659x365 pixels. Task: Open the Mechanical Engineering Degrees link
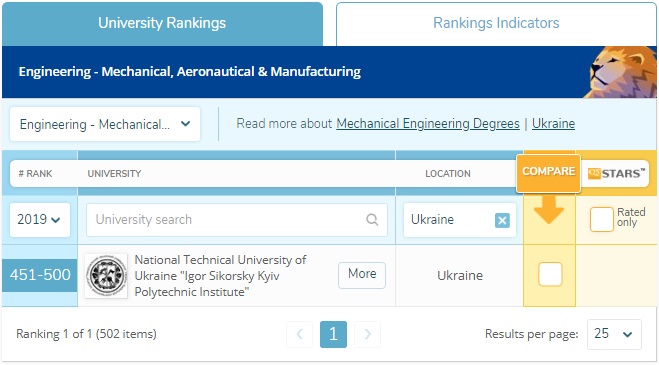pos(428,124)
